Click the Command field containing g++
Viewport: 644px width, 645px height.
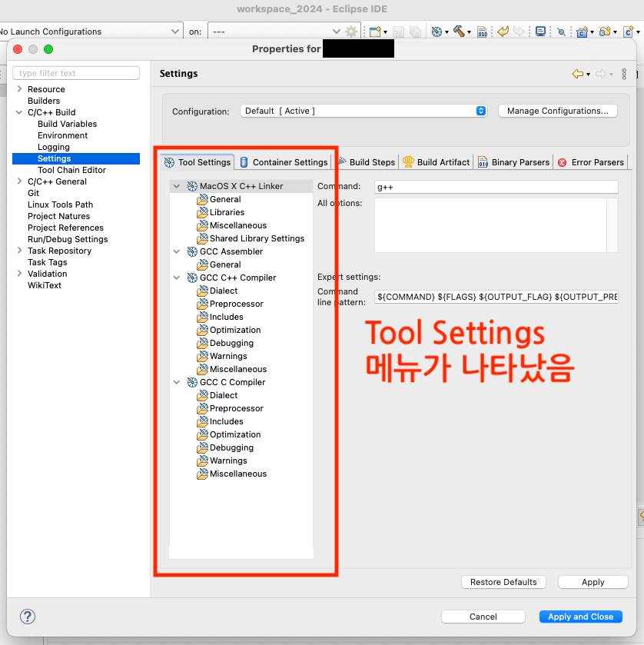[x=496, y=187]
